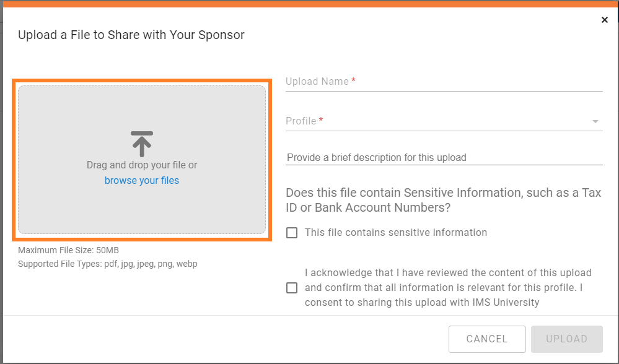Viewport: 619px width, 364px height.
Task: Click the upload arrow icon in drop zone
Action: 142,144
